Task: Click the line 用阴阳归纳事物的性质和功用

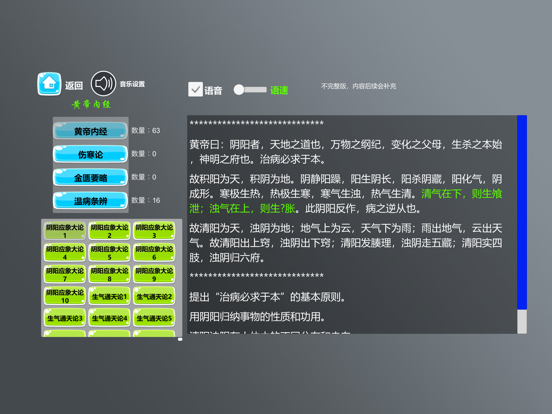Action: pos(257,317)
